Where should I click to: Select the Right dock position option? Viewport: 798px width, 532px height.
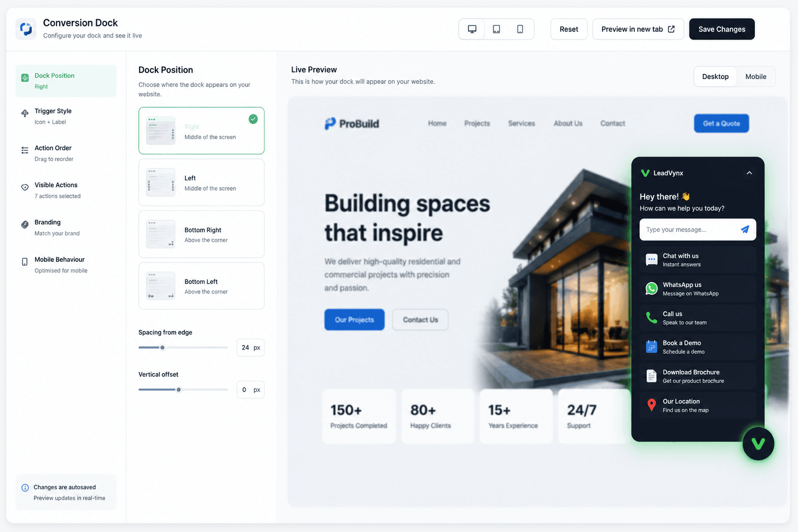pyautogui.click(x=202, y=131)
